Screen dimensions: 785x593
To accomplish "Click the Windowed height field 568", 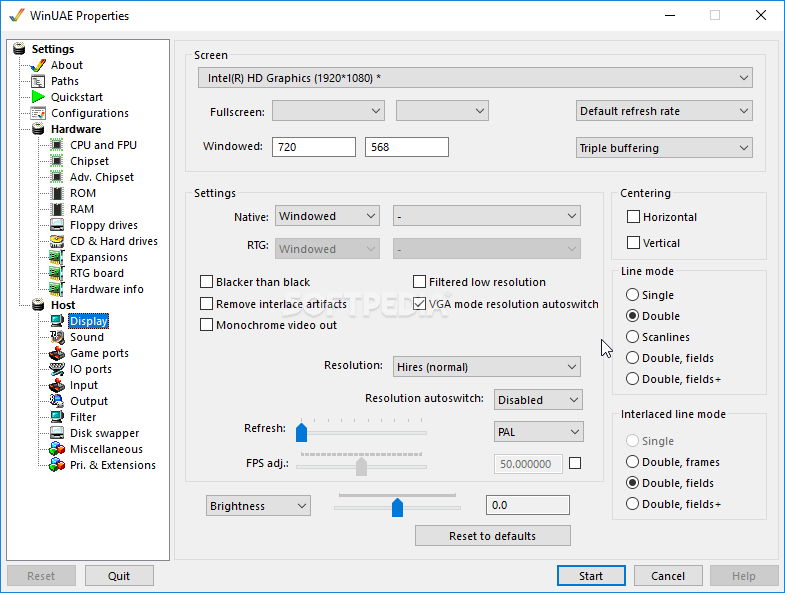I will click(x=407, y=147).
